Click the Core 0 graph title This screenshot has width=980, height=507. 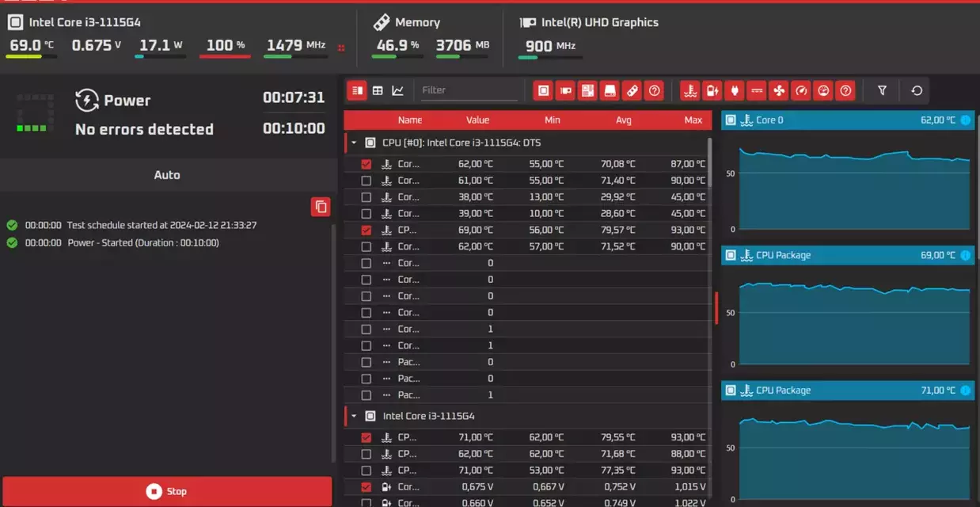[769, 120]
